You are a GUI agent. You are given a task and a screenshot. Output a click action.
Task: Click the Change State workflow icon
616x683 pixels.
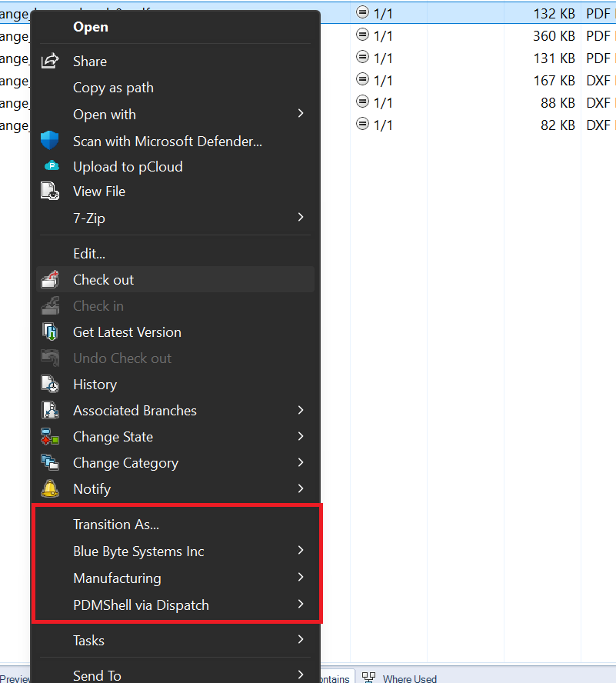50,436
